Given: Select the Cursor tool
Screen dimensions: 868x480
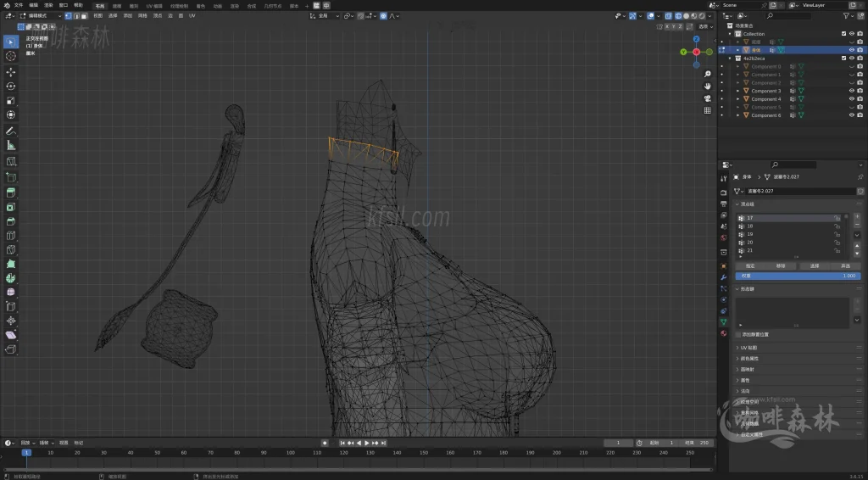Looking at the screenshot, I should point(10,56).
